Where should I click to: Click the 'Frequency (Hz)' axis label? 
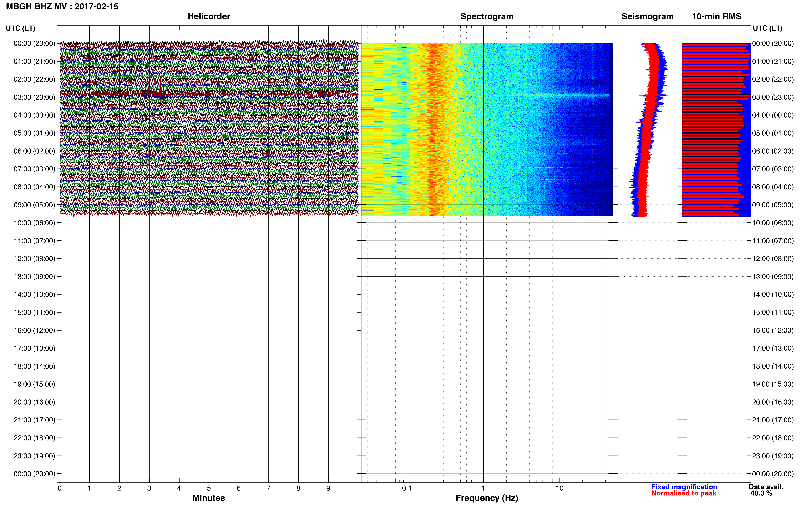(487, 498)
